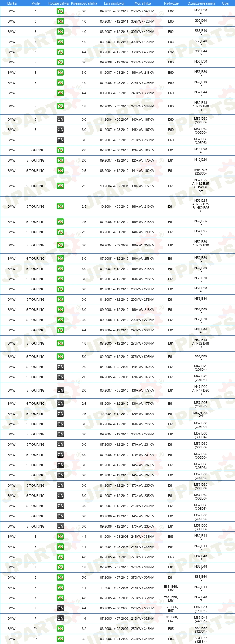Screen dimensions: 235x644
Task: Select the petrol icon in the 140kW / 190KM row
Action: coord(60,232)
